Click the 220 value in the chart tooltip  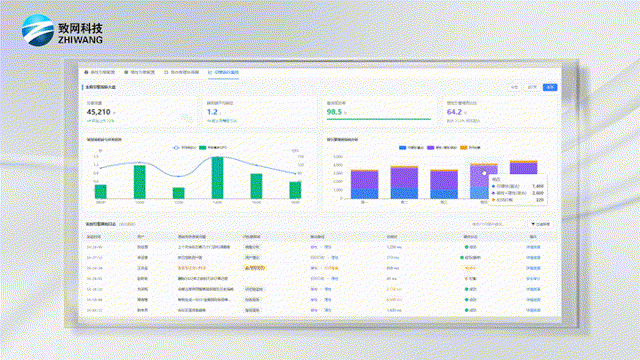click(540, 200)
